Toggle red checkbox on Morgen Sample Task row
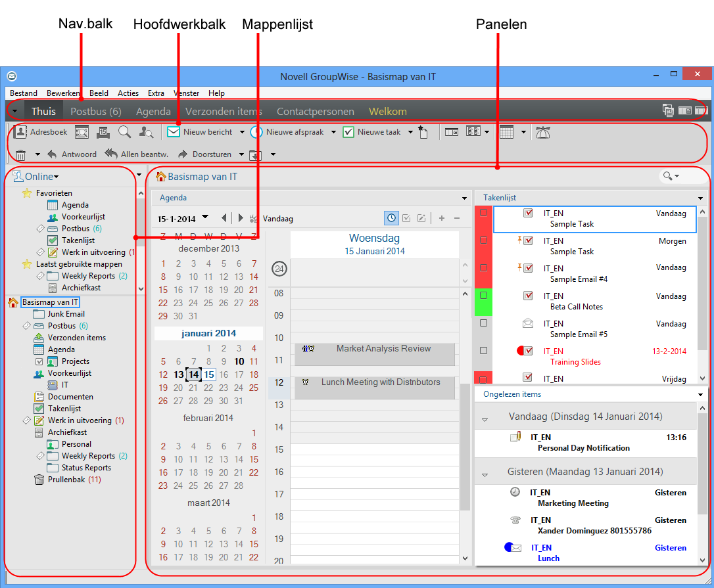 [x=484, y=240]
